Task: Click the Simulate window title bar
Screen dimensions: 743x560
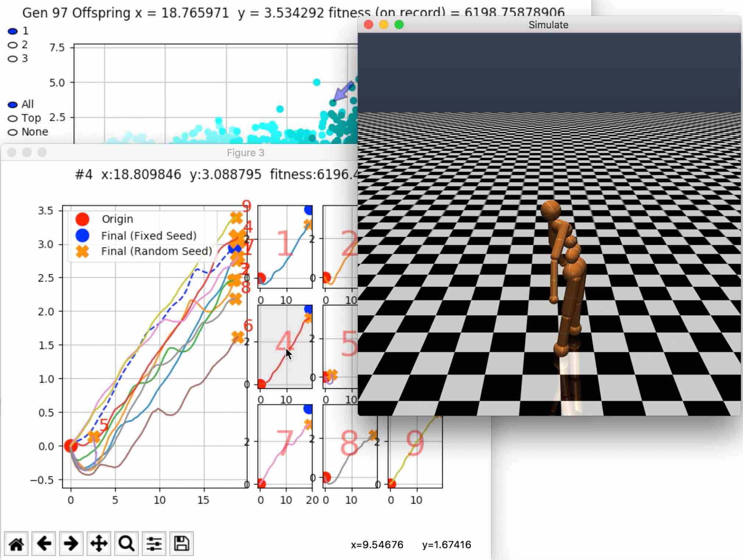Action: pos(548,25)
